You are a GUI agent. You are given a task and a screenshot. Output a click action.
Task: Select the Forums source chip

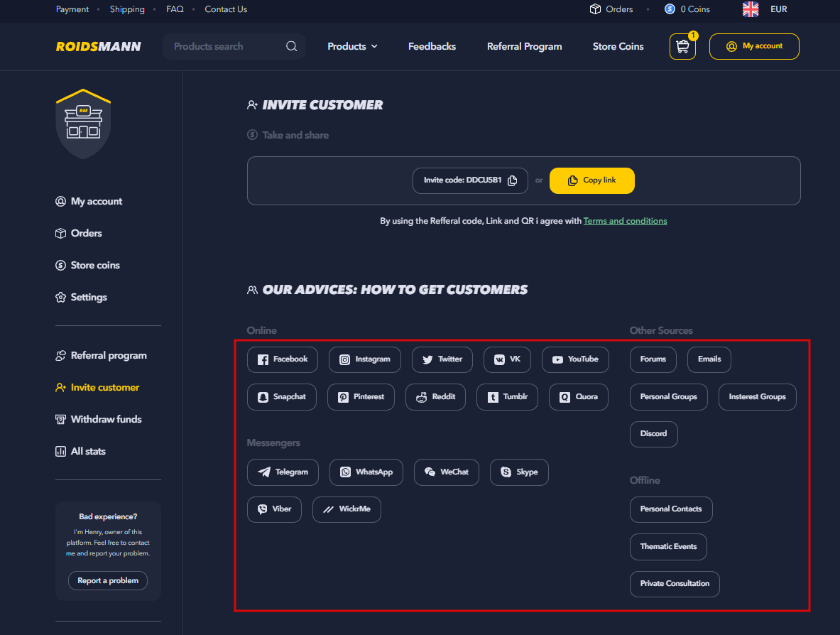(x=653, y=359)
